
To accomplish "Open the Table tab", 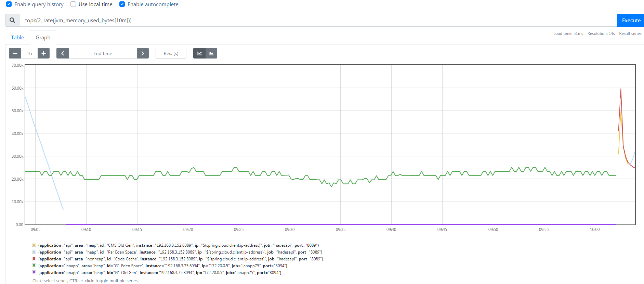I will tap(17, 37).
